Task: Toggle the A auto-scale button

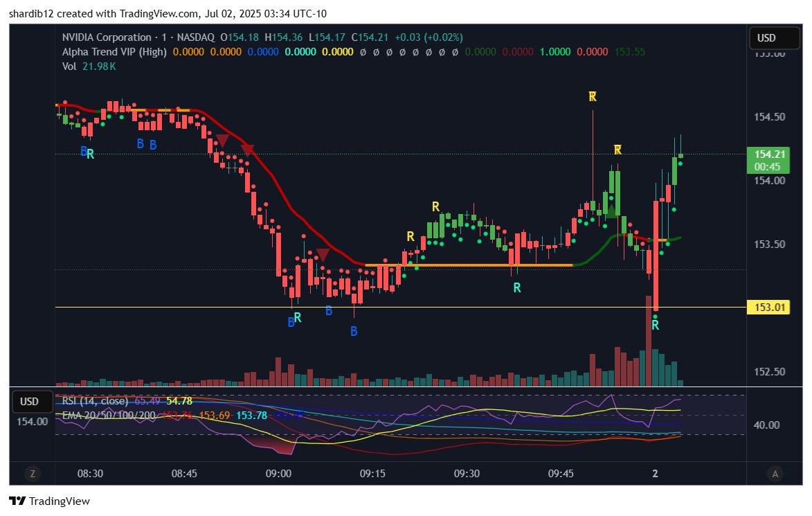Action: (x=775, y=474)
